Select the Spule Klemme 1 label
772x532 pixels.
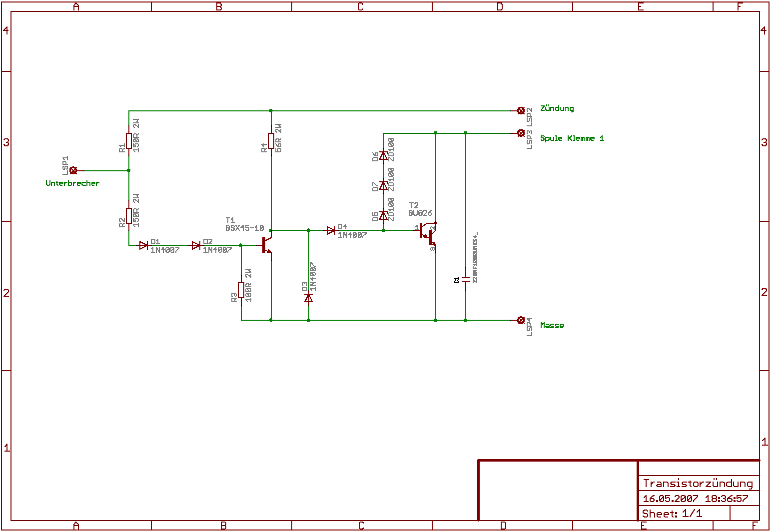click(x=572, y=138)
